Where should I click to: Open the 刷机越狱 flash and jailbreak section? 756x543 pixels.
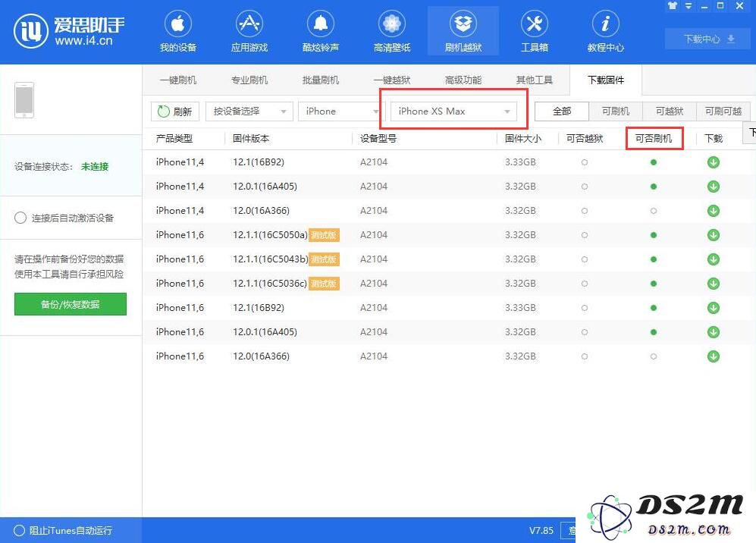pyautogui.click(x=463, y=31)
